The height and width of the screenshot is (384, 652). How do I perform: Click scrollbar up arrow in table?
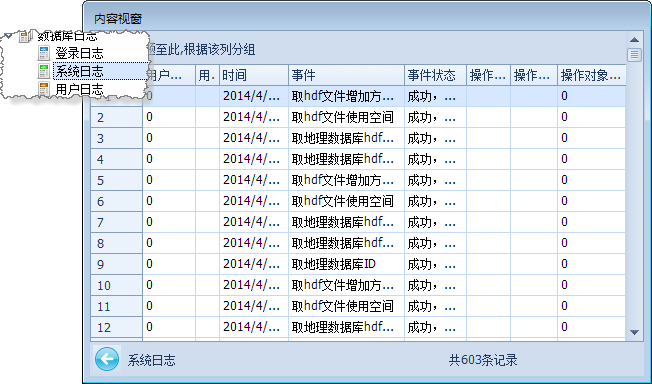point(634,40)
